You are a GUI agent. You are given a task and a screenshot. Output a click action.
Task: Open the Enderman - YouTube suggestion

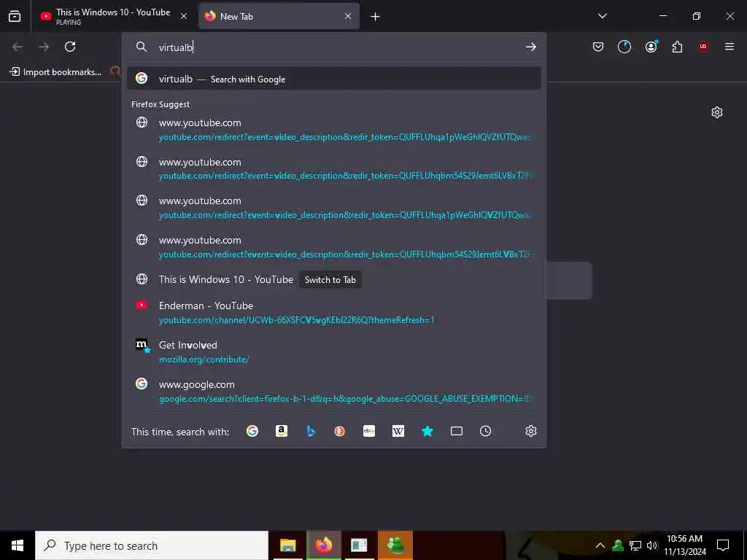pos(334,312)
